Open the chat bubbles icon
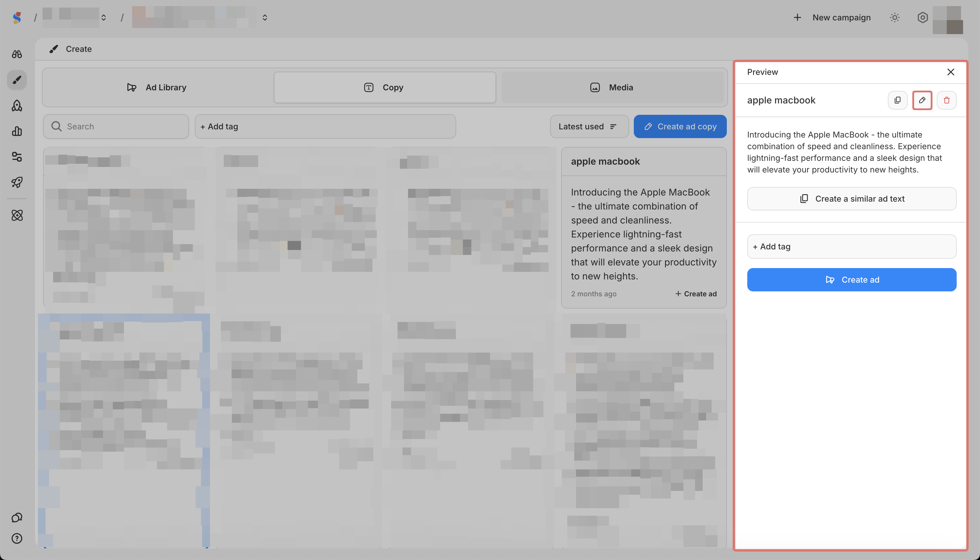 [17, 517]
